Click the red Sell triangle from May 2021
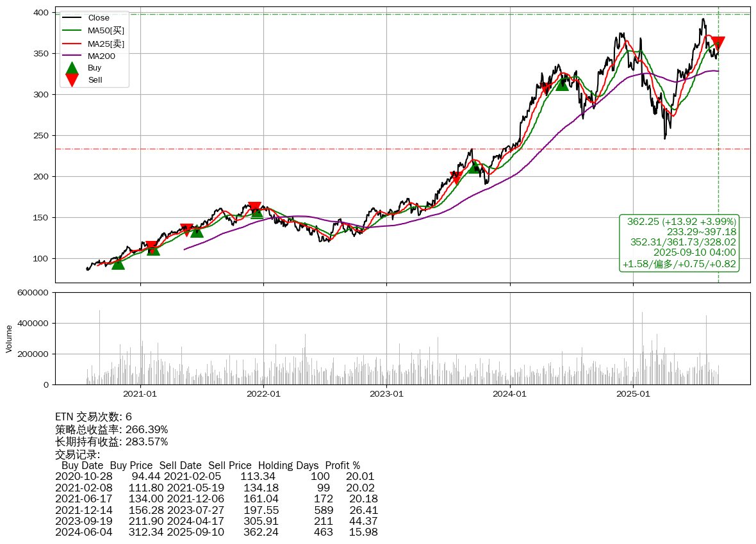756x544 pixels. coord(186,229)
